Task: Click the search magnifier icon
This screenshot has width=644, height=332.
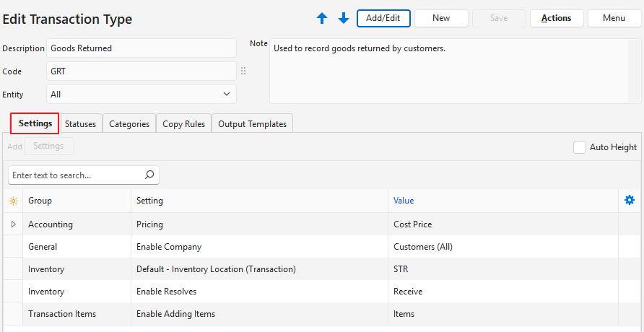Action: click(149, 175)
